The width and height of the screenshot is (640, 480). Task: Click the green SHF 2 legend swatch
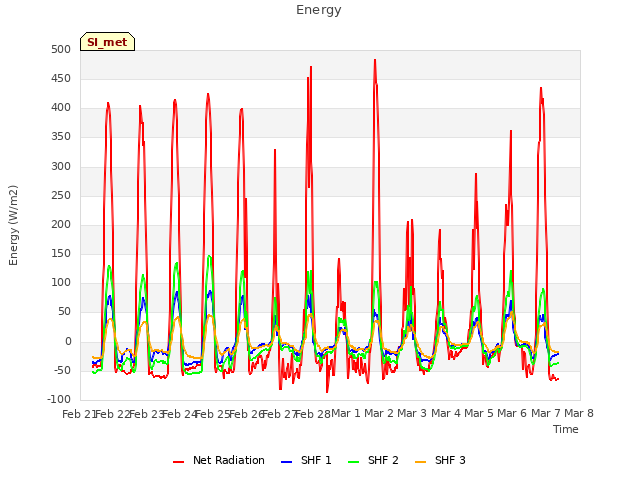click(353, 462)
